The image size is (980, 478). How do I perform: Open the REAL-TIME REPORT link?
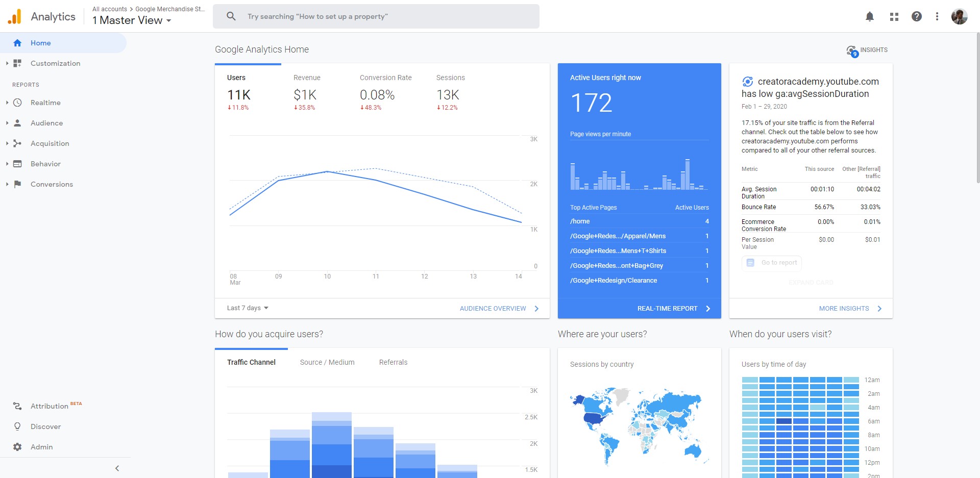click(x=667, y=309)
